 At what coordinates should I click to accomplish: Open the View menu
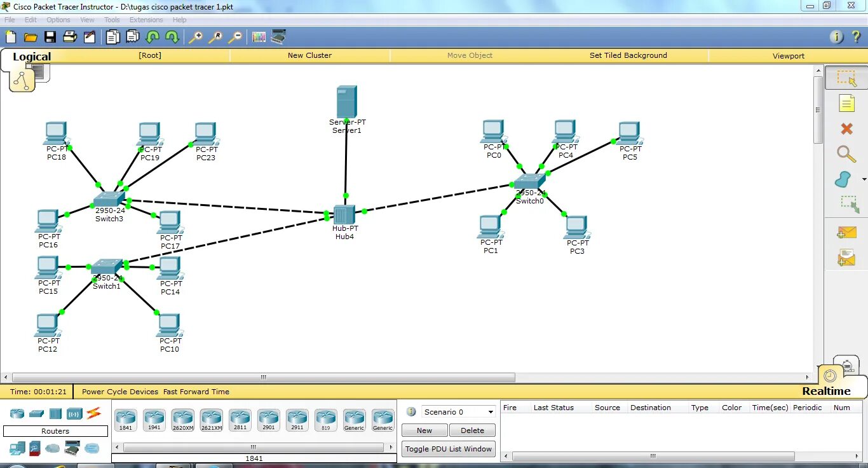click(87, 20)
